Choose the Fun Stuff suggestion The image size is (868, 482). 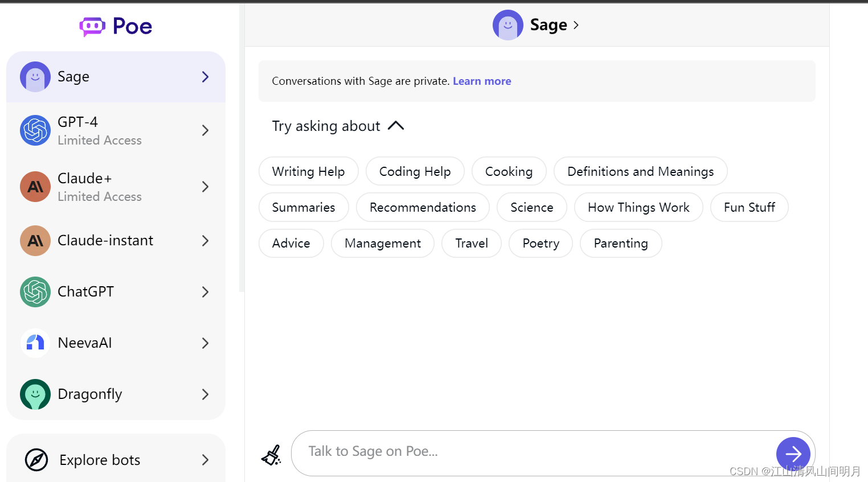click(x=750, y=207)
